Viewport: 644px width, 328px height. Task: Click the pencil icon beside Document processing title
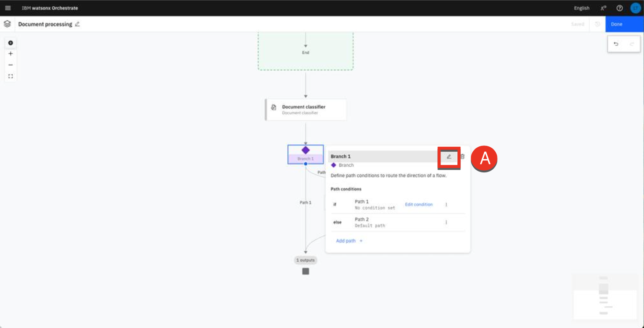pyautogui.click(x=78, y=24)
